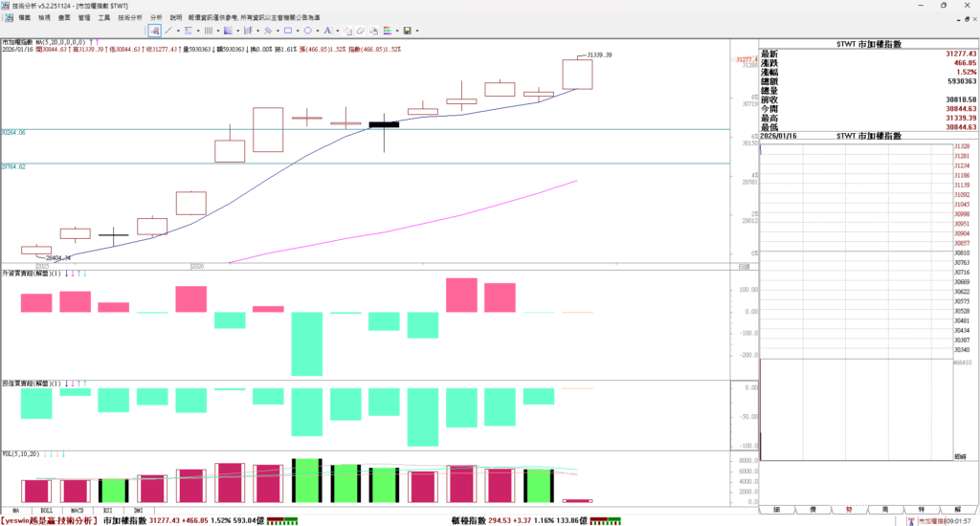Screen dimensions: 980x526
Task: Choose the vertical lines drawing tool
Action: pyautogui.click(x=208, y=31)
